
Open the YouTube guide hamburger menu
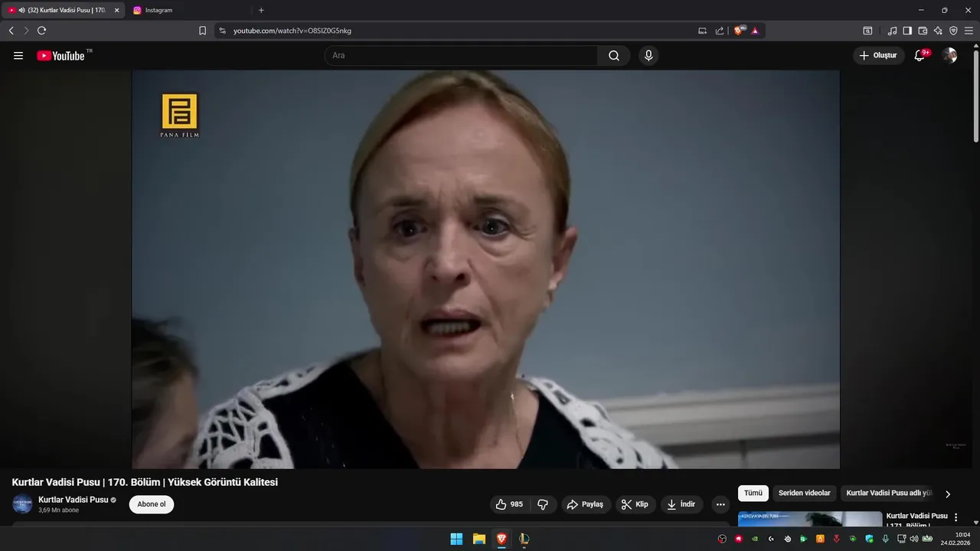(x=18, y=56)
